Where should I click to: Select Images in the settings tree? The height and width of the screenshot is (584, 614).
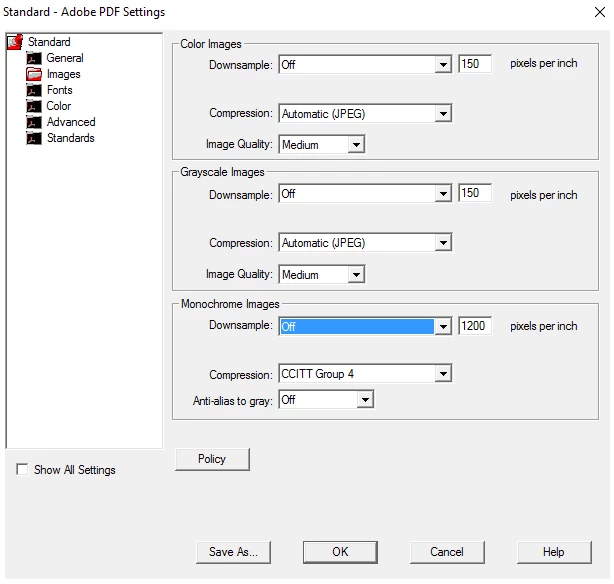(x=63, y=74)
